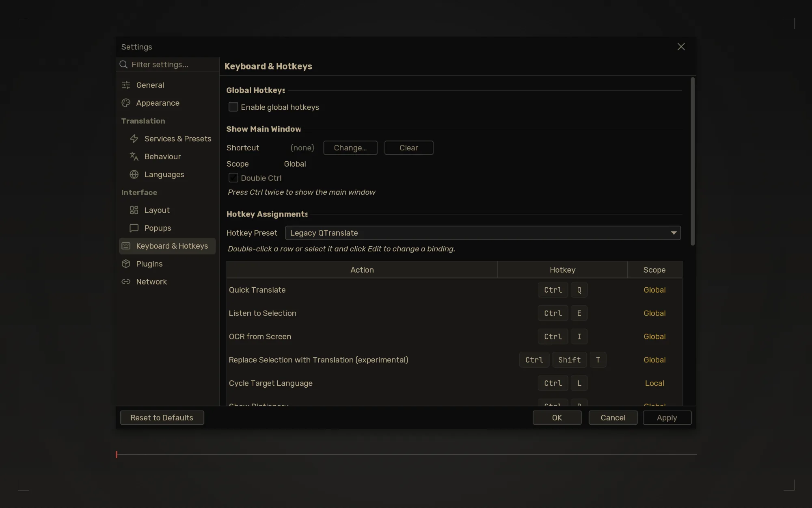Confirm with the OK button
The height and width of the screenshot is (508, 812).
point(557,418)
